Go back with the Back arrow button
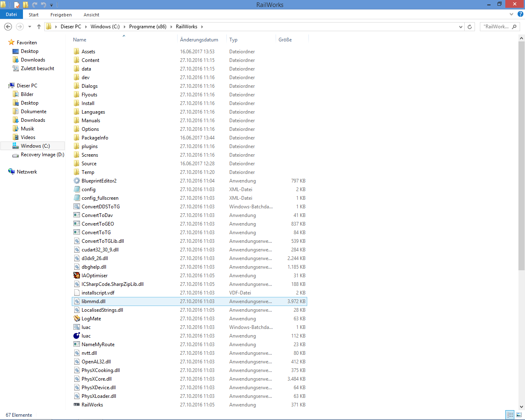The width and height of the screenshot is (525, 420). point(8,27)
